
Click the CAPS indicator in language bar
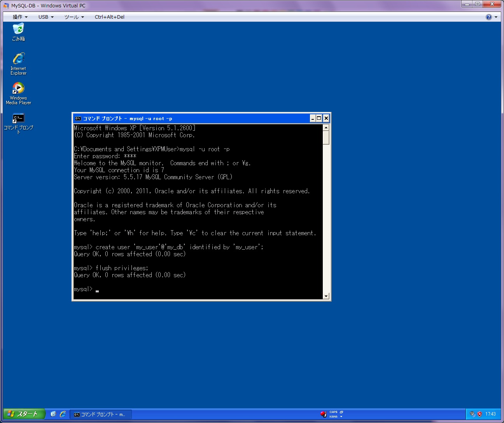(x=333, y=412)
